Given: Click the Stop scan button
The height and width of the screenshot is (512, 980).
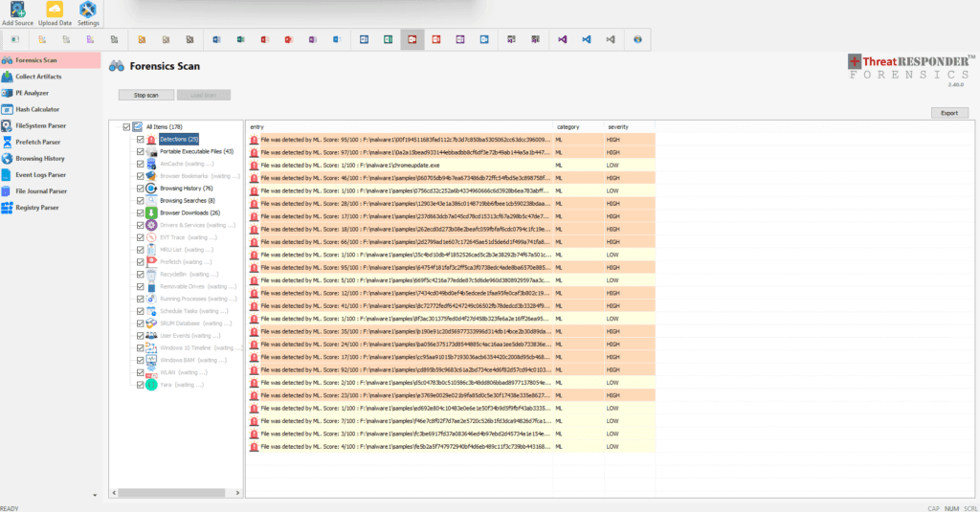Looking at the screenshot, I should (x=146, y=95).
